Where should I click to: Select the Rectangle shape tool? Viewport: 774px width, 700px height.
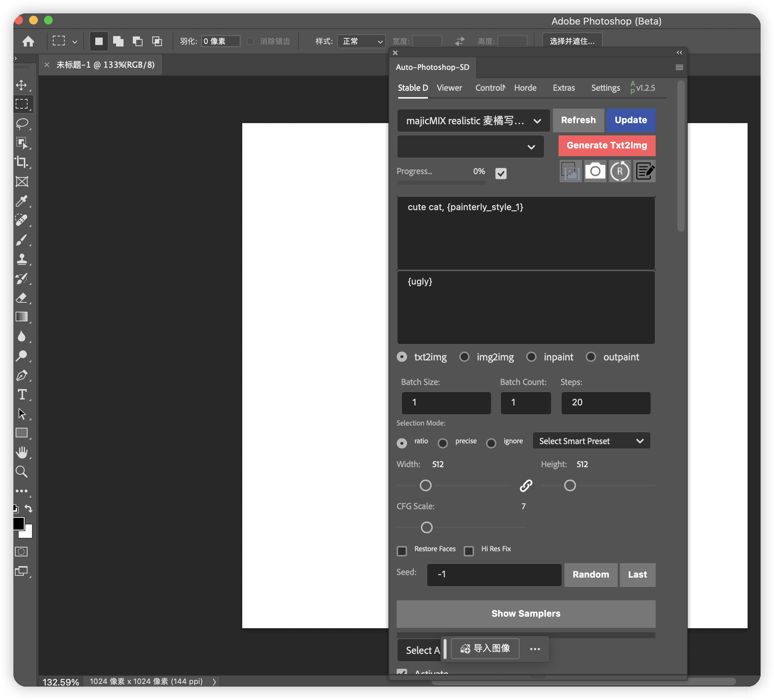tap(22, 433)
